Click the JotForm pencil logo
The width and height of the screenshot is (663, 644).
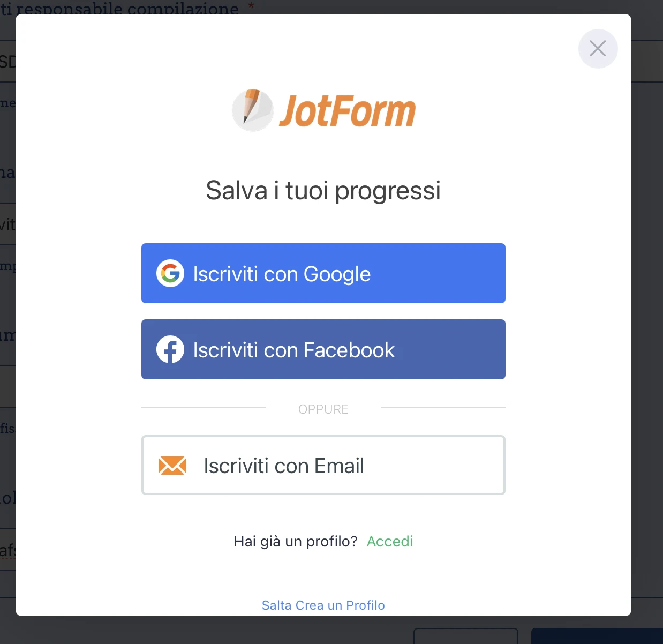click(x=252, y=110)
